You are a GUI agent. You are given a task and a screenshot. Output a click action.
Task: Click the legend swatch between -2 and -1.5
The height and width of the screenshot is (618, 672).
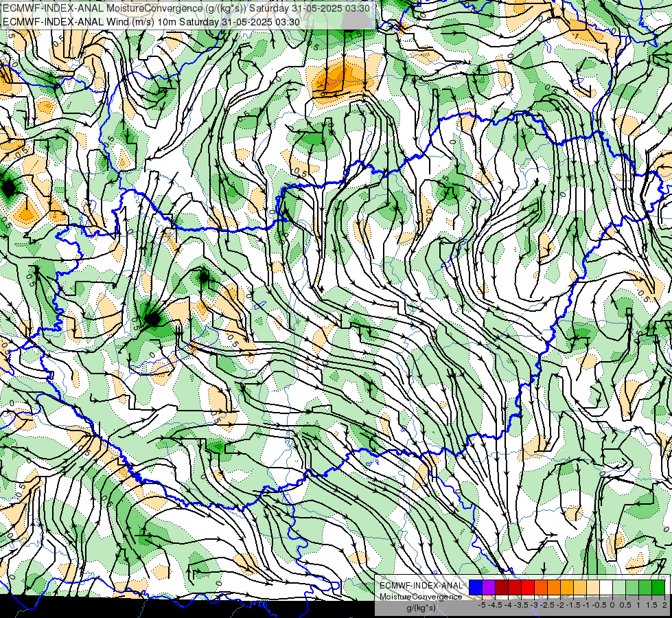567,587
